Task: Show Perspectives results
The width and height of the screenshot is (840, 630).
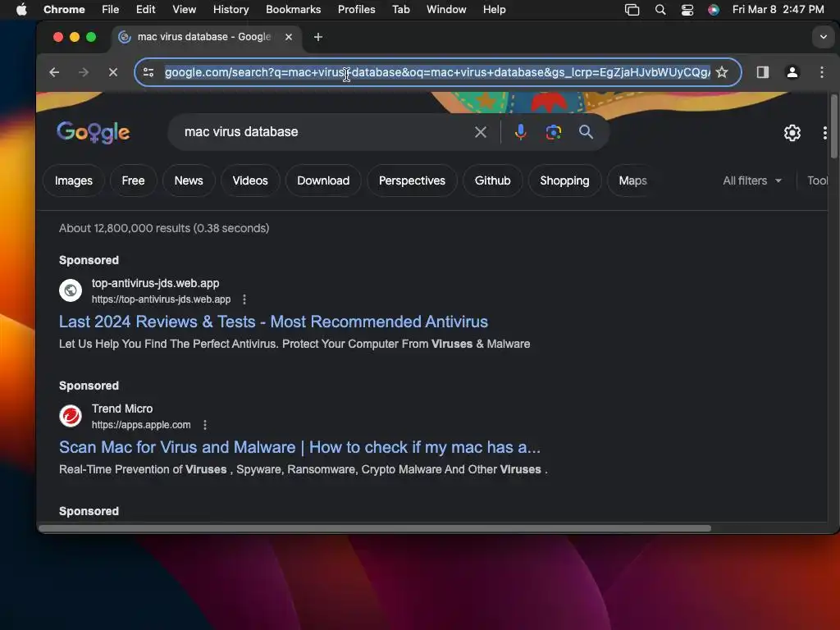Action: (412, 180)
